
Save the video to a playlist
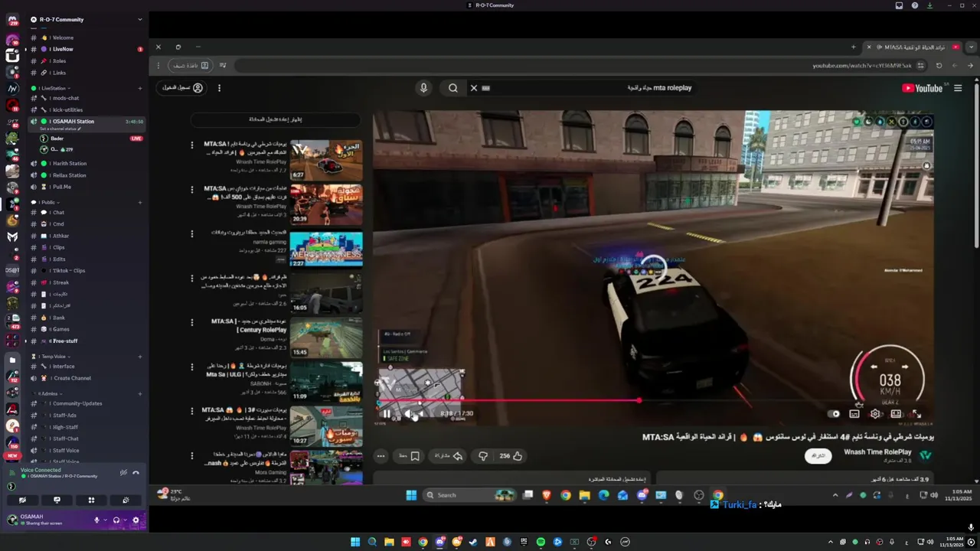click(409, 456)
